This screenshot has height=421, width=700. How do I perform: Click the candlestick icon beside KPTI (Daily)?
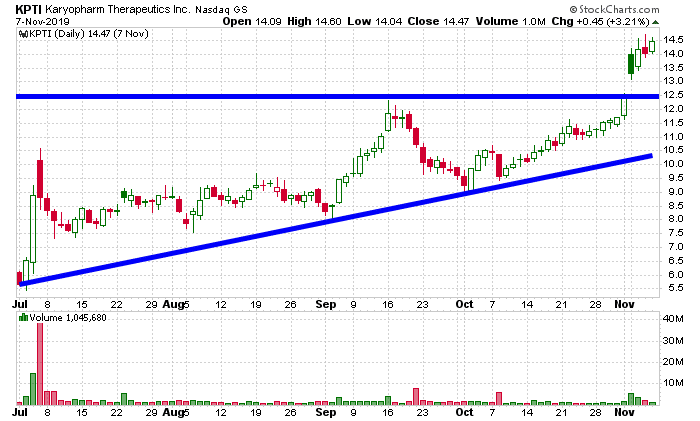(24, 34)
